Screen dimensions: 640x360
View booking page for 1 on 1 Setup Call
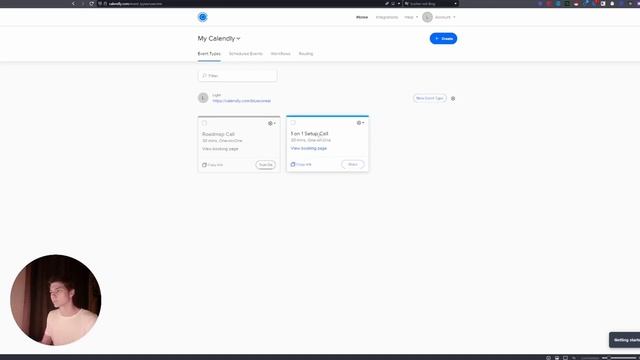coord(309,149)
